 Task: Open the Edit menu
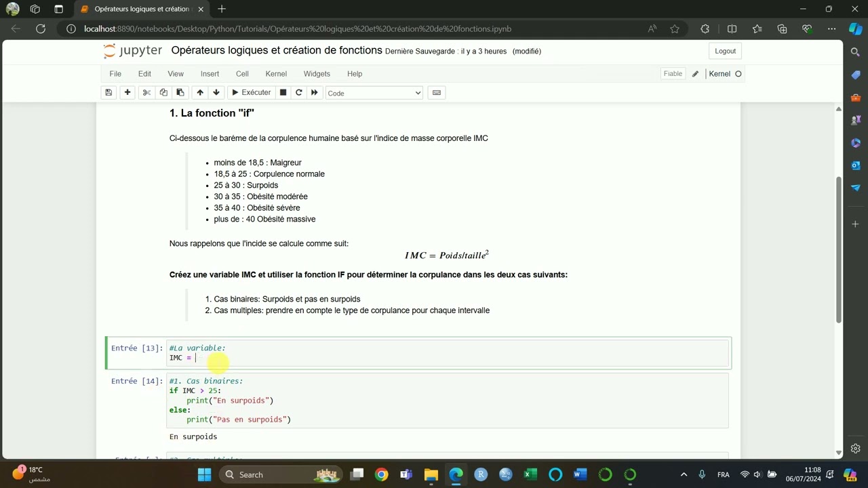(144, 74)
